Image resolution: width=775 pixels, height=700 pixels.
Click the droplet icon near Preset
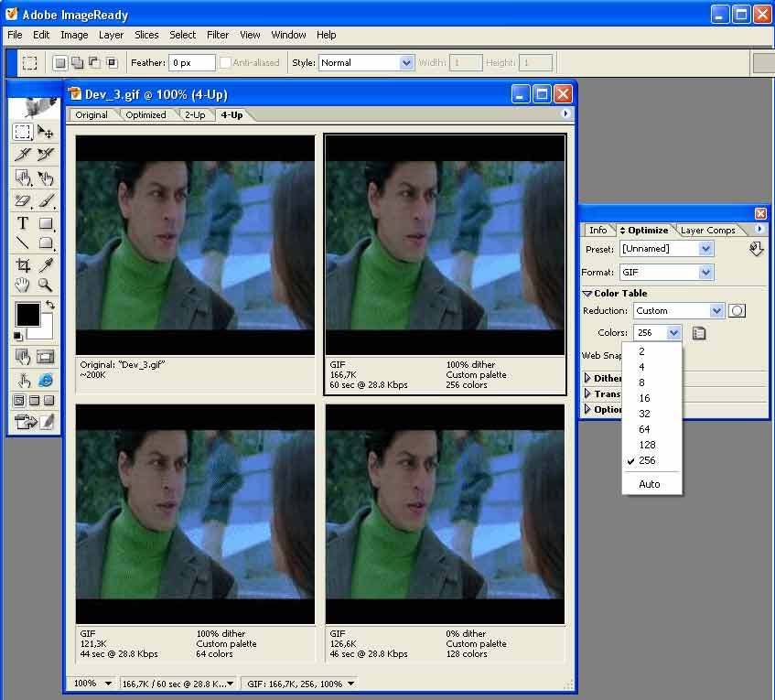[756, 249]
